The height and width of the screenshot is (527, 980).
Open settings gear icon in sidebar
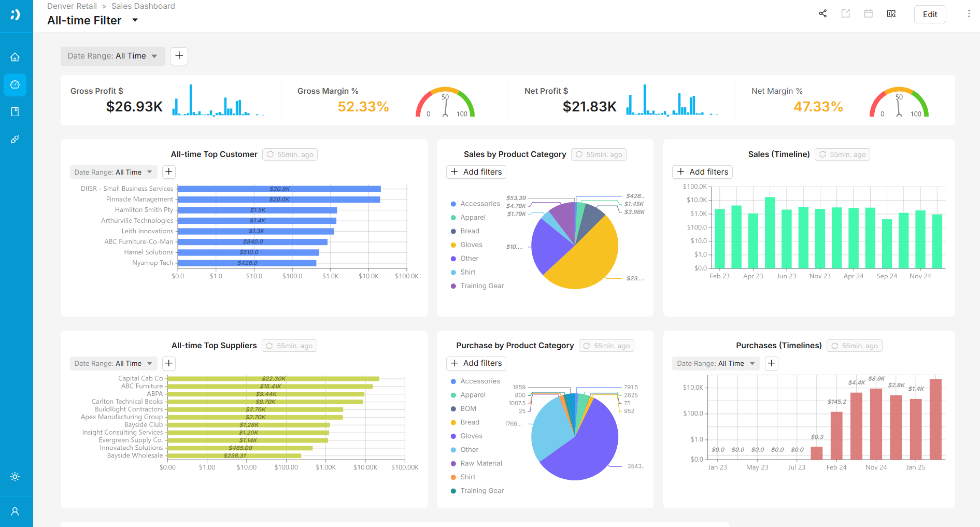[15, 477]
